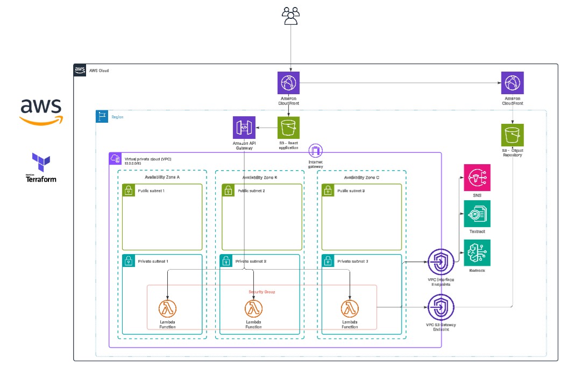Image resolution: width=588 pixels, height=379 pixels.
Task: Click the 'VPC S3 Gateway Endpoint' label
Action: coord(441,327)
